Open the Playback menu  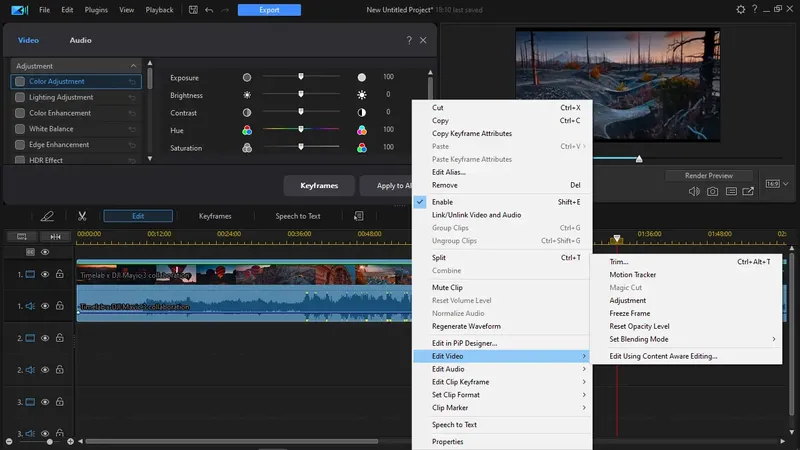159,10
